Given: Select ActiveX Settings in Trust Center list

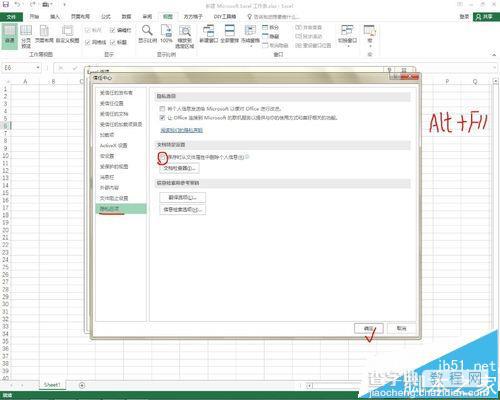Looking at the screenshot, I should 114,145.
